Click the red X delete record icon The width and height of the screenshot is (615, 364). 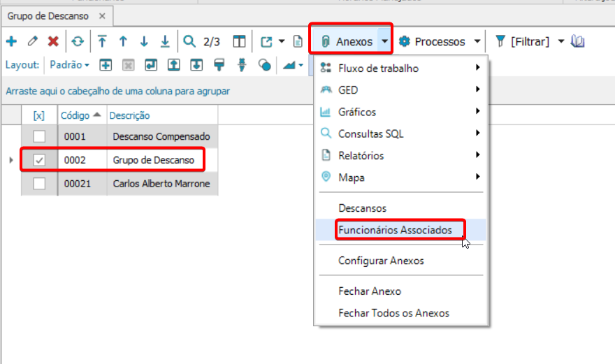click(x=53, y=41)
